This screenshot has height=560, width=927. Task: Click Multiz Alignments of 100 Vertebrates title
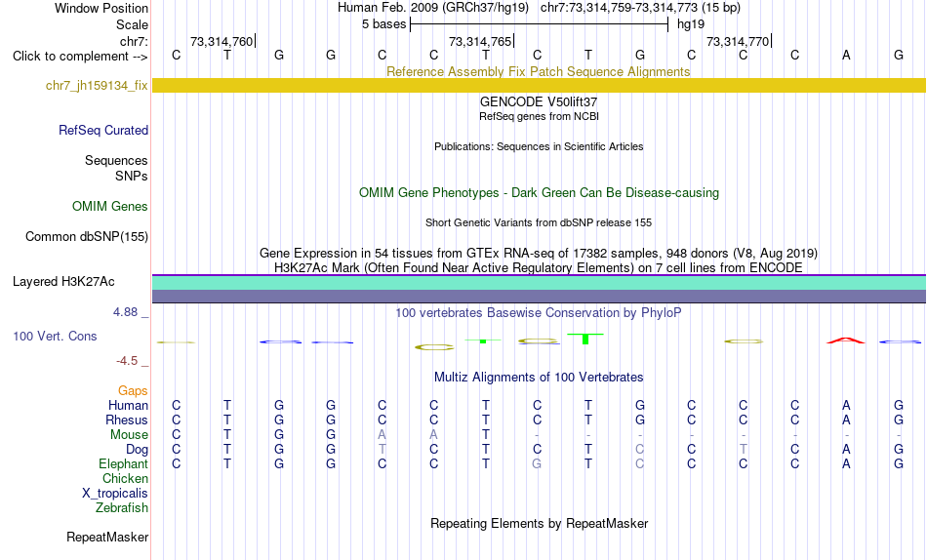(539, 378)
